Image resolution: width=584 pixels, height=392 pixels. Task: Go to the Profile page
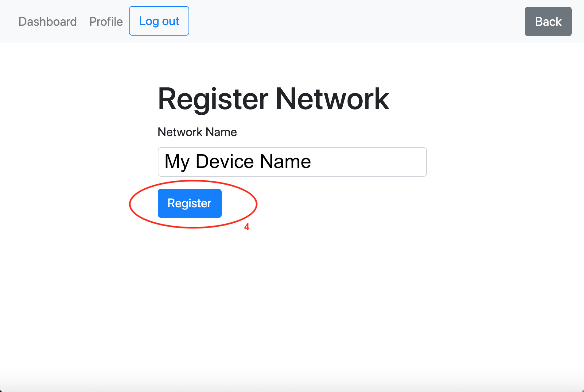tap(106, 21)
